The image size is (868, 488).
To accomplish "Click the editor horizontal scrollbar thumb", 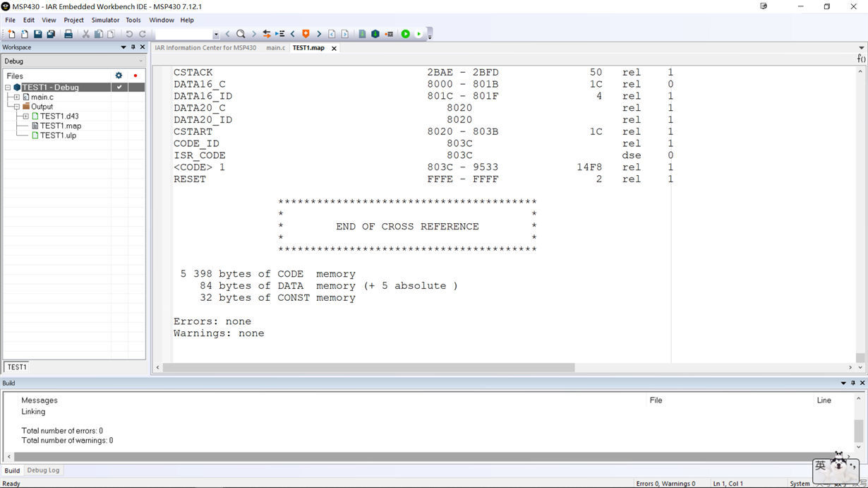I will tap(368, 367).
